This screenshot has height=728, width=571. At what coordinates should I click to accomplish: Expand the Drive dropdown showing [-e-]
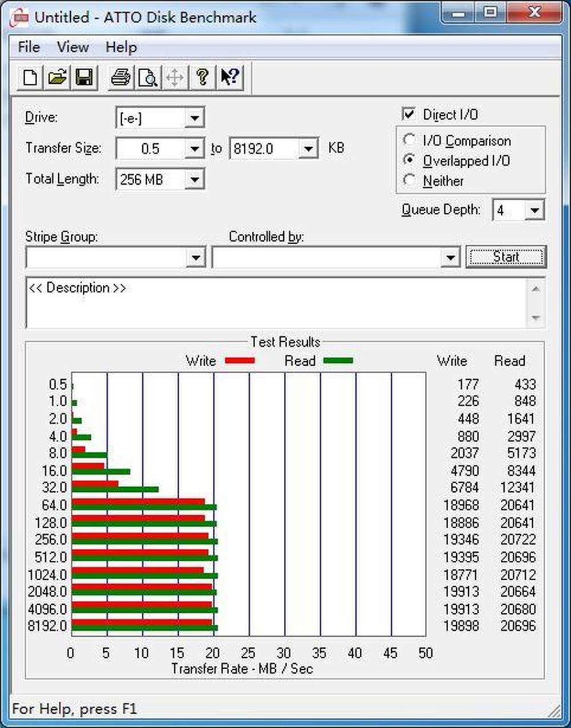(x=194, y=118)
